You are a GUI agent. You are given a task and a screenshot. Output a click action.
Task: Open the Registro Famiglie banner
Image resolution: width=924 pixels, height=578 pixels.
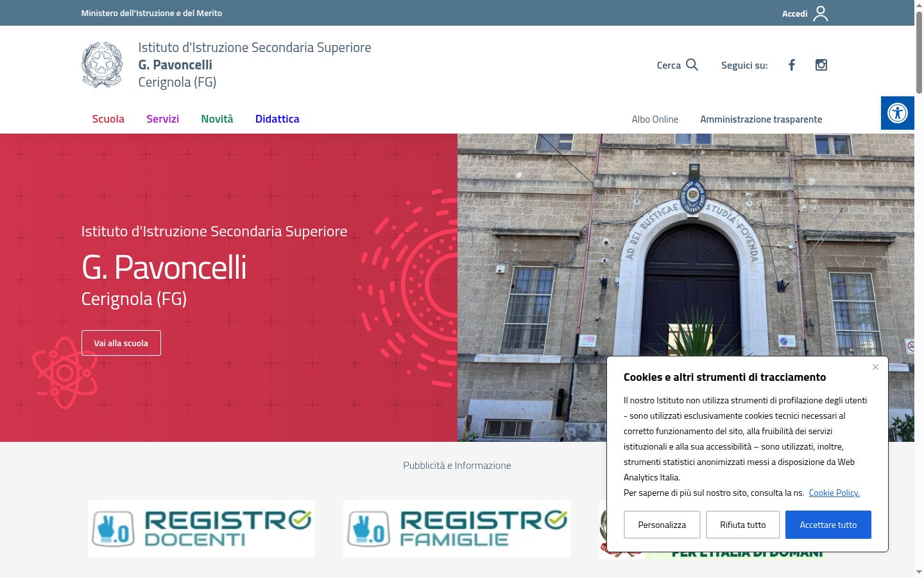point(457,529)
